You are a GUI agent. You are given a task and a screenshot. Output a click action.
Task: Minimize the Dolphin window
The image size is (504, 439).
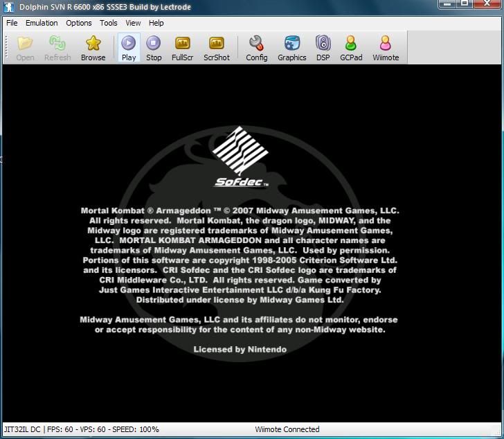(447, 4)
